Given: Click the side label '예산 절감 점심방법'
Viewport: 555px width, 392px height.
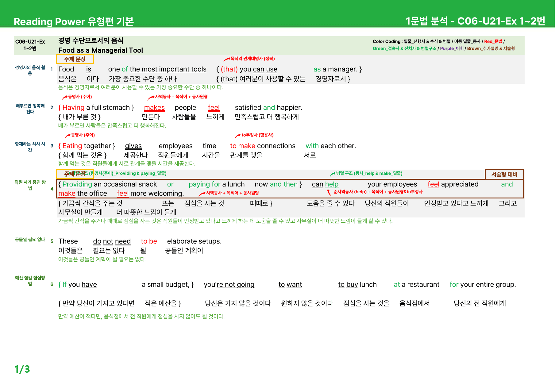Looking at the screenshot, I should coord(30,281).
